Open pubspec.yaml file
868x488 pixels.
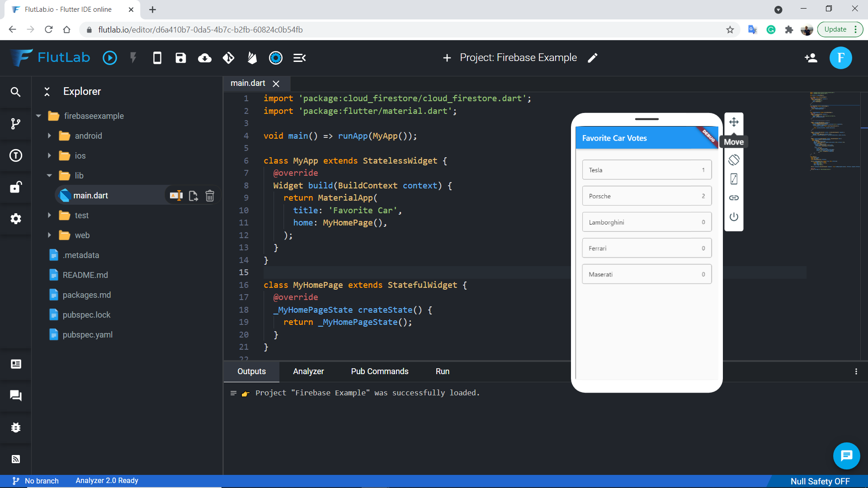(x=87, y=335)
